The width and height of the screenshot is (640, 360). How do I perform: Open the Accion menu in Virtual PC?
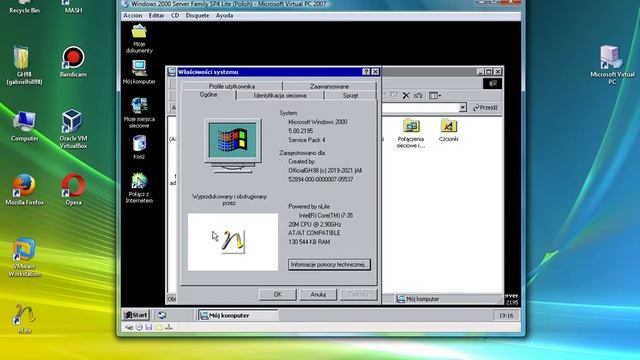tap(133, 16)
